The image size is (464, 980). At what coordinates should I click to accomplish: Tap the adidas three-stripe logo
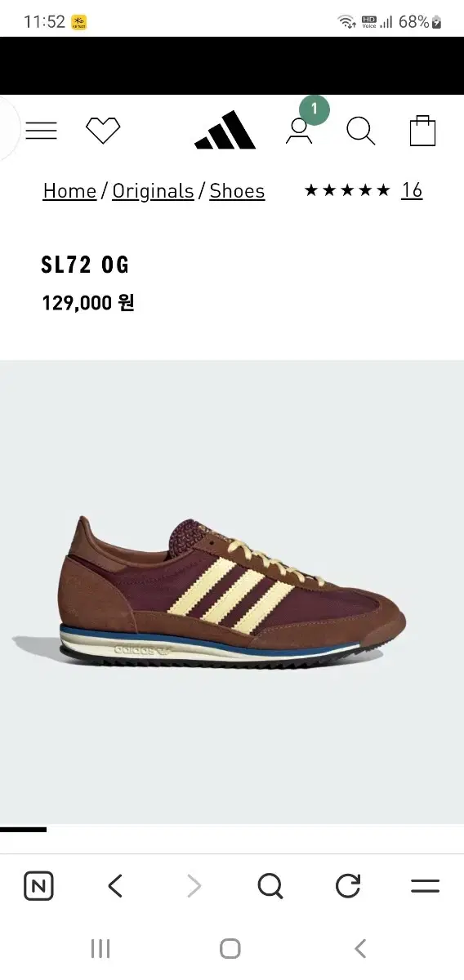point(225,130)
